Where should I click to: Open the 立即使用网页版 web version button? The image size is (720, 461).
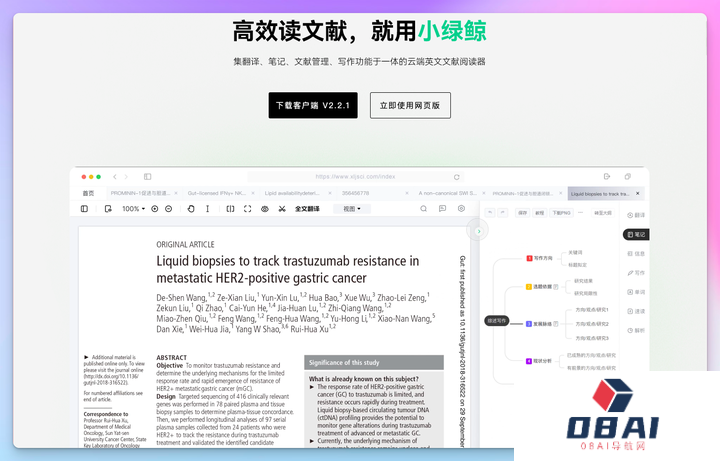(410, 105)
